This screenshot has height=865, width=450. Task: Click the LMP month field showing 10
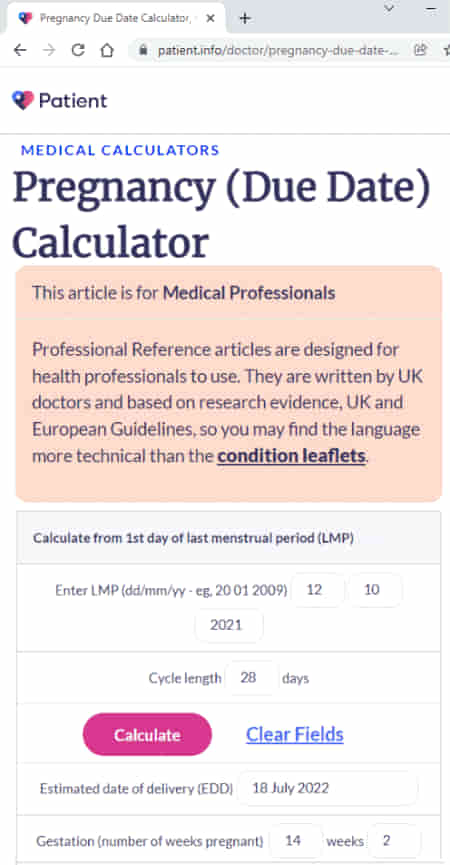[374, 590]
